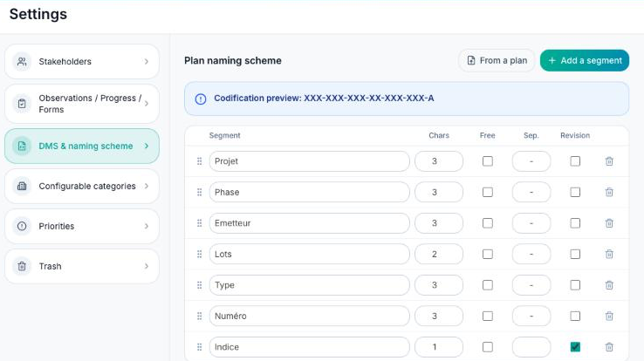Click the Stakeholders people icon
This screenshot has width=644, height=361.
pyautogui.click(x=22, y=62)
